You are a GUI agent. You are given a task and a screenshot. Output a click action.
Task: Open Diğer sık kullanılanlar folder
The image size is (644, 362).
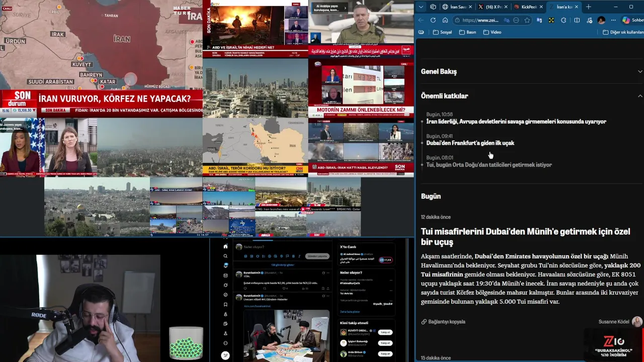pos(623,32)
